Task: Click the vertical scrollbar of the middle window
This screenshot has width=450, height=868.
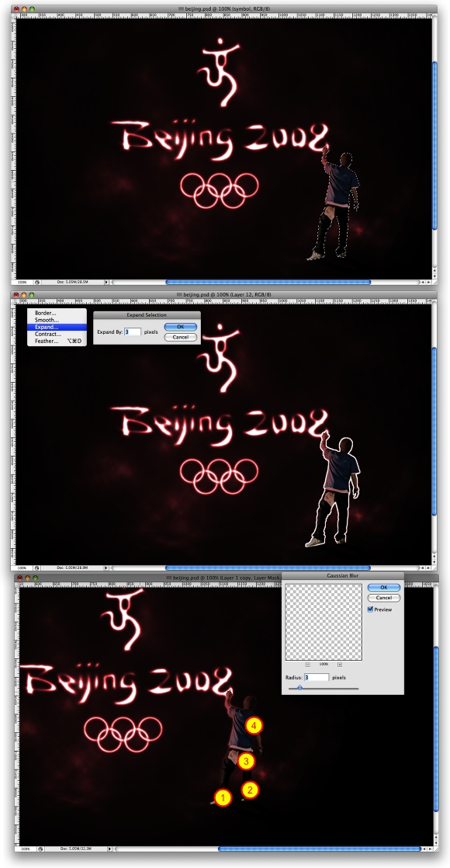Action: pyautogui.click(x=435, y=432)
